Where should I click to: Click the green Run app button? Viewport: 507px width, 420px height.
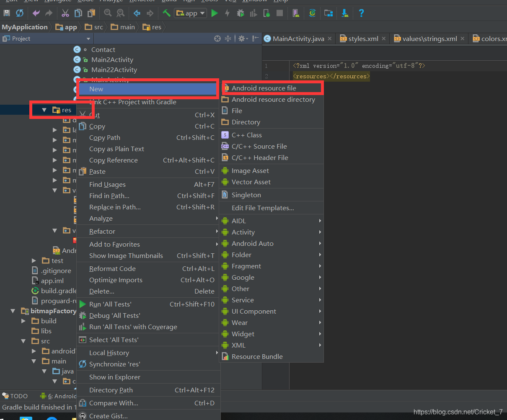[x=215, y=13]
